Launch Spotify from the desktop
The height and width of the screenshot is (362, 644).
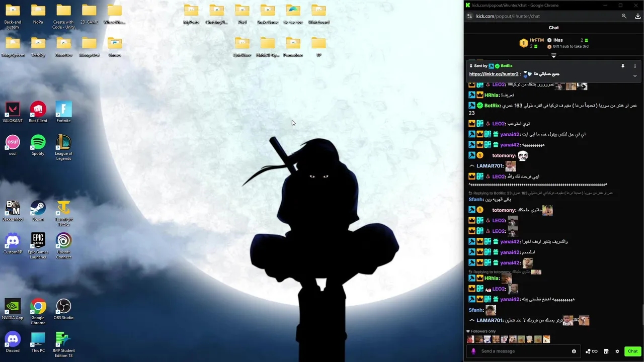click(x=38, y=145)
